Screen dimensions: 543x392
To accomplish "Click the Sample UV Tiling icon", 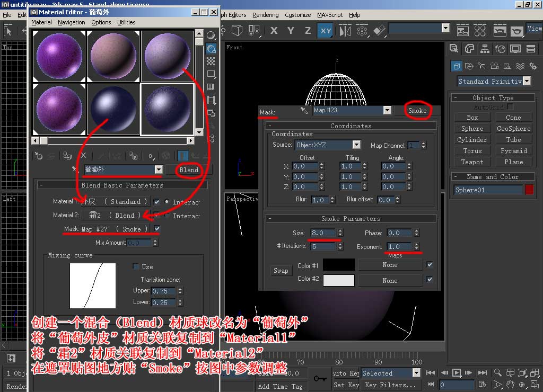I will point(211,74).
